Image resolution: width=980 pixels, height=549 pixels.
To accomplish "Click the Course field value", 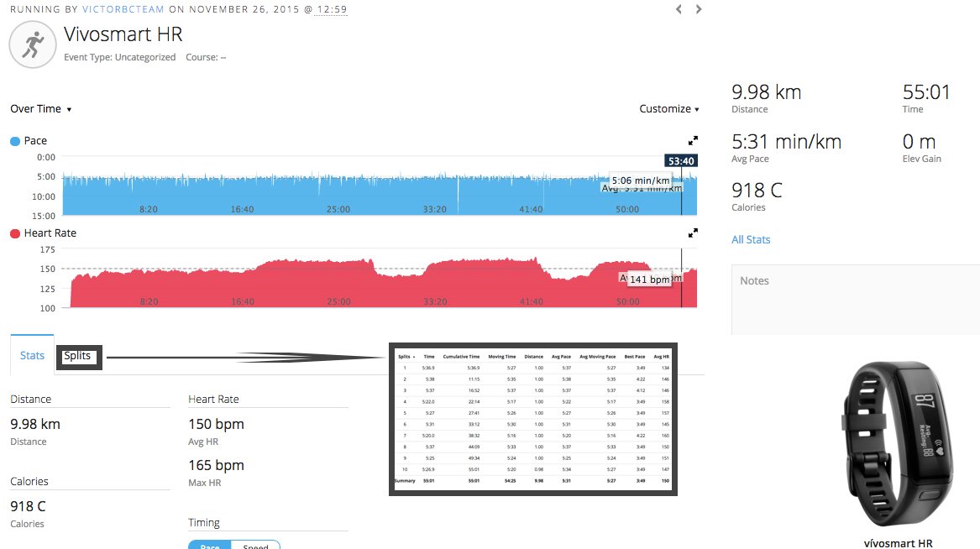I will 223,57.
